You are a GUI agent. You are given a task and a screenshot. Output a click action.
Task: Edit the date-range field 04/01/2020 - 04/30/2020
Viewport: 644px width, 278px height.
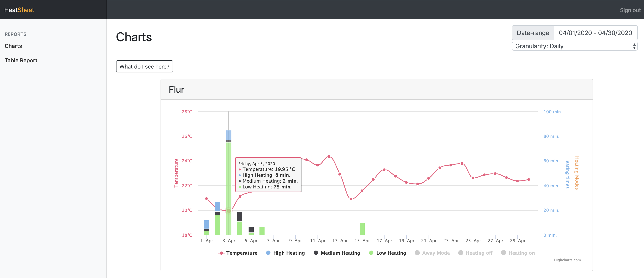(x=595, y=33)
